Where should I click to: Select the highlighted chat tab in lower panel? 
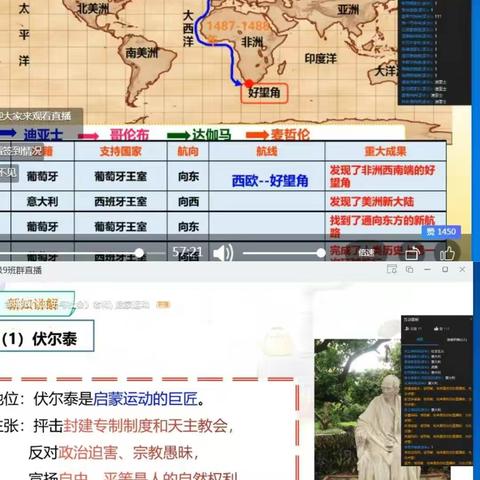pyautogui.click(x=420, y=340)
